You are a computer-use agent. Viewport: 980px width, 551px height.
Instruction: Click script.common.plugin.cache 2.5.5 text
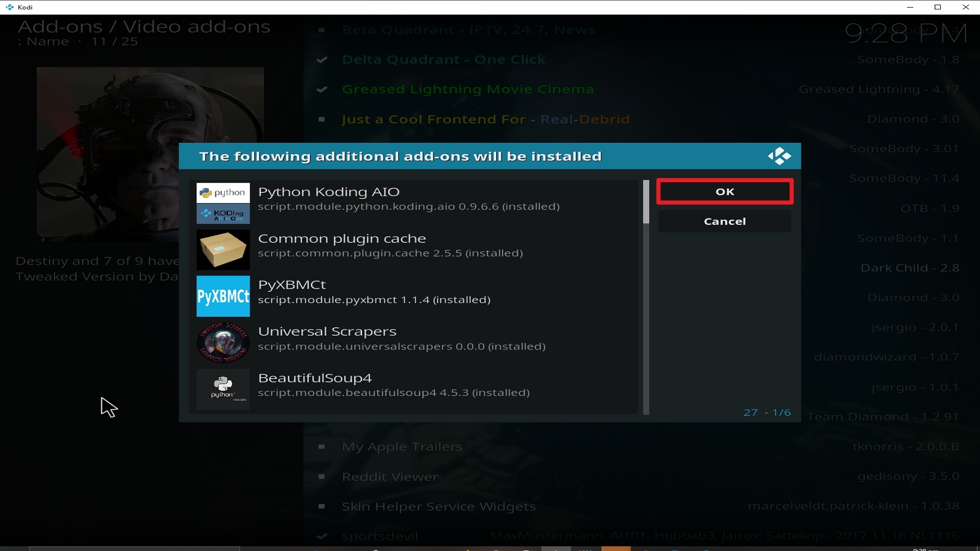(390, 253)
